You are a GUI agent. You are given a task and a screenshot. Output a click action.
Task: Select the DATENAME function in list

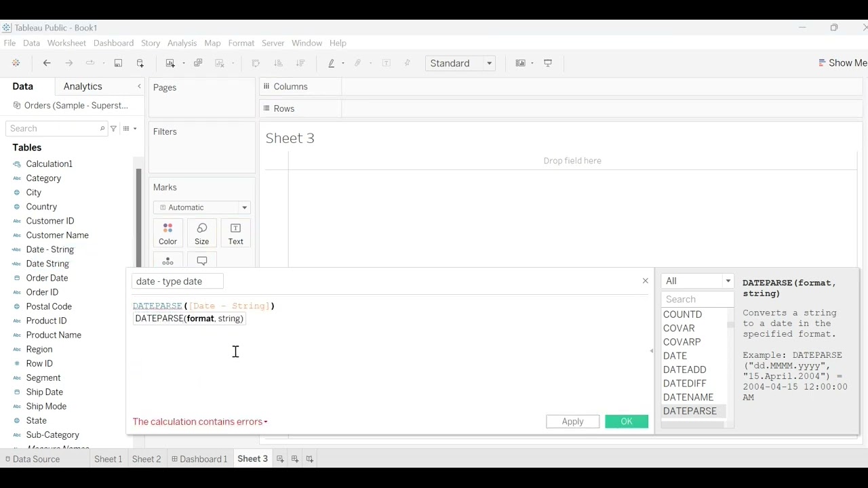(688, 397)
